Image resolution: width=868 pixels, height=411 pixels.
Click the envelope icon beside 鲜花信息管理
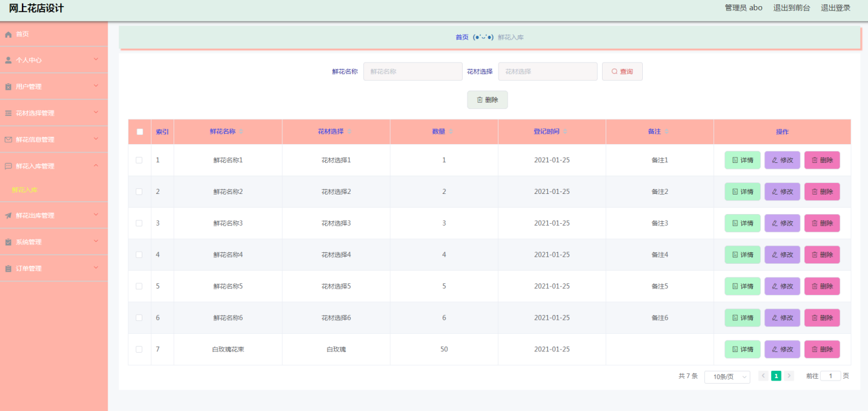[9, 140]
